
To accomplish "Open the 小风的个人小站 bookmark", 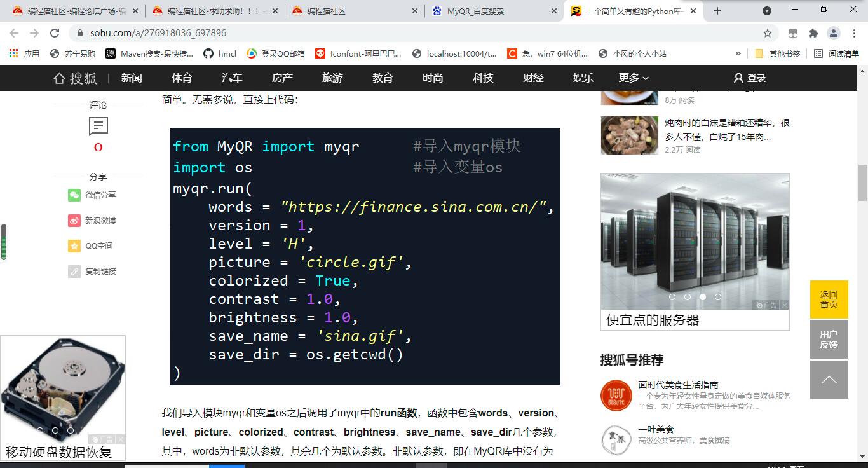I will click(632, 53).
